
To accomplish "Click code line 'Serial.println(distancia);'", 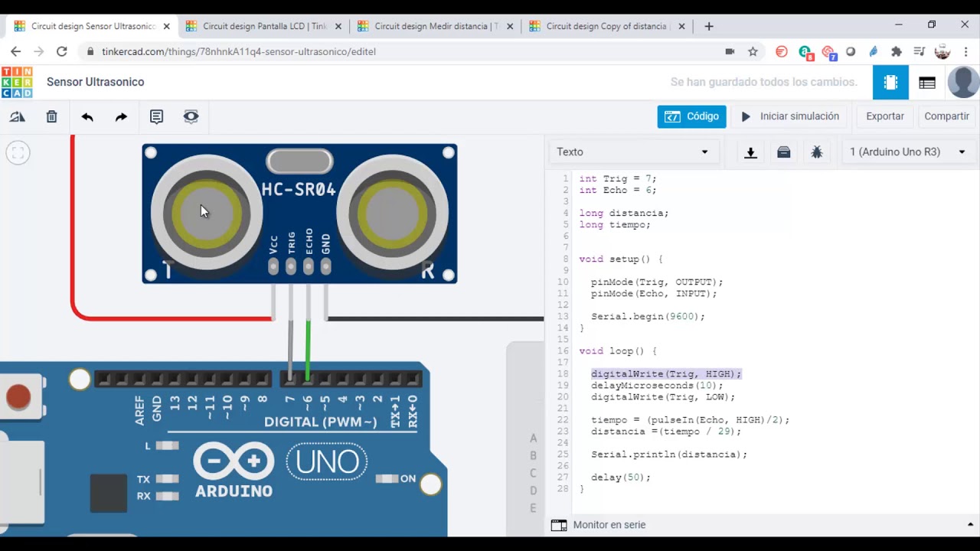I will [669, 454].
